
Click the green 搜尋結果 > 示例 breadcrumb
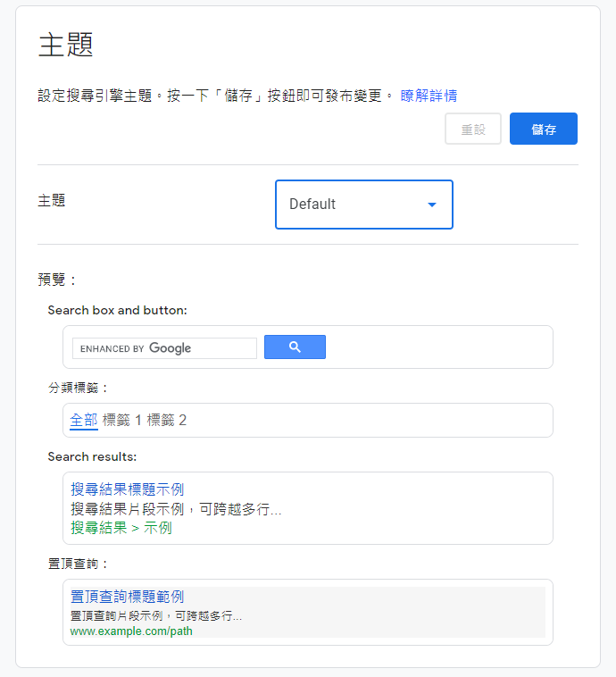coord(121,528)
